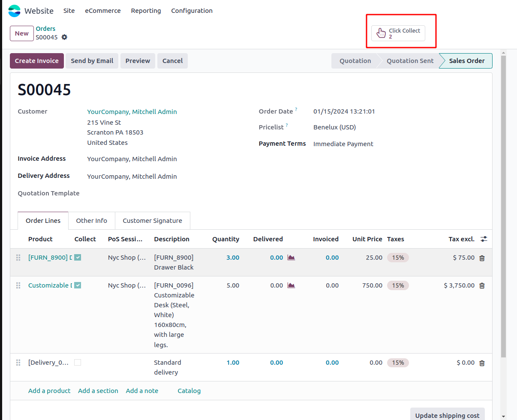Screen dimensions: 517x420
Task: Open forecast chart icon for Drawer Black line
Action: pyautogui.click(x=291, y=258)
